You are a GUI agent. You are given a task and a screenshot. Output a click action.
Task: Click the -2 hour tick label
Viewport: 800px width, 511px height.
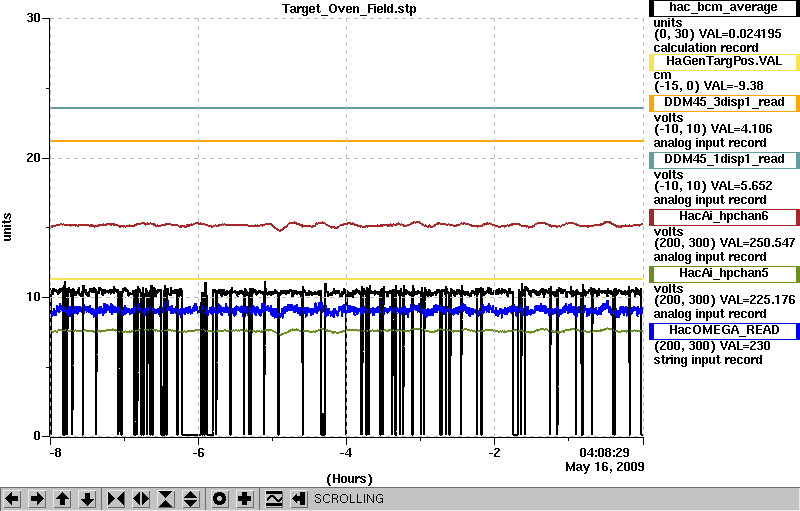click(x=494, y=452)
